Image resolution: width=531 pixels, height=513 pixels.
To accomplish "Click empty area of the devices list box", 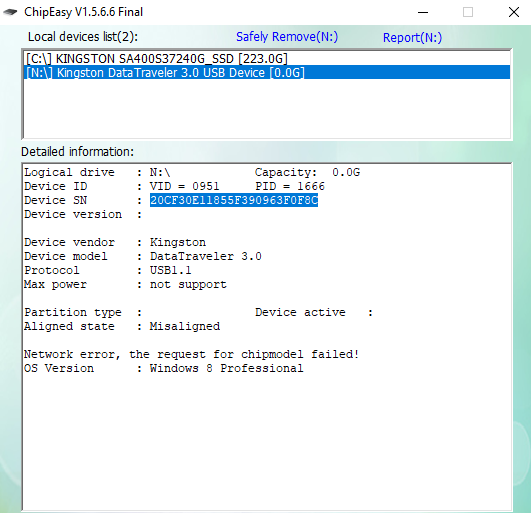I will [267, 108].
